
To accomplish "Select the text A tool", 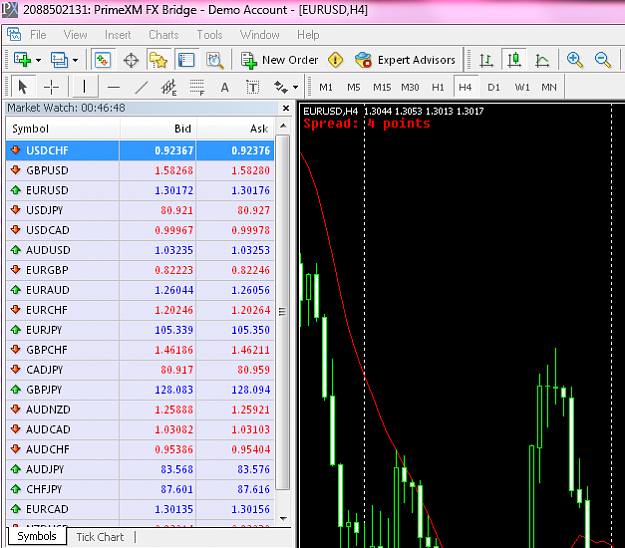I will [225, 87].
